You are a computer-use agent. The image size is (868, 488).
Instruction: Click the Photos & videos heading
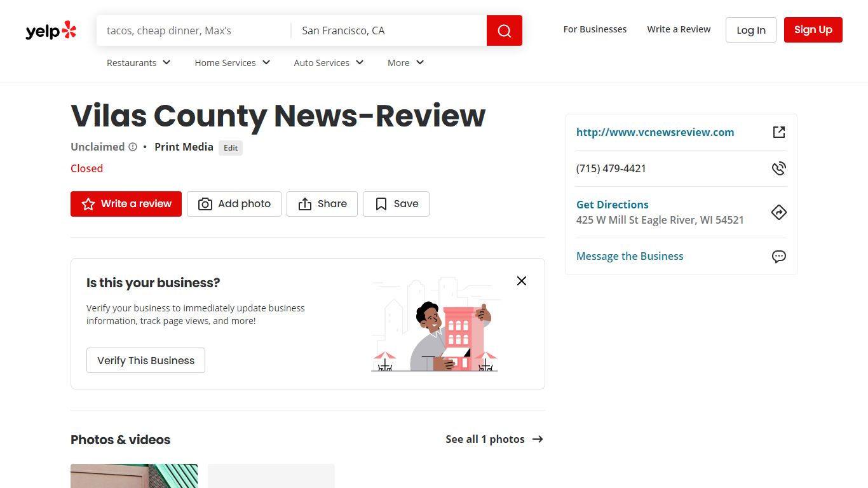pyautogui.click(x=121, y=440)
